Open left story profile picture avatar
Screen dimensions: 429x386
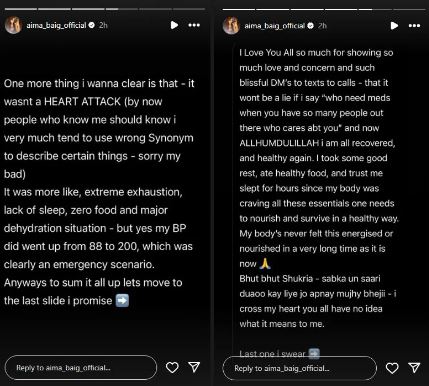[x=13, y=25]
